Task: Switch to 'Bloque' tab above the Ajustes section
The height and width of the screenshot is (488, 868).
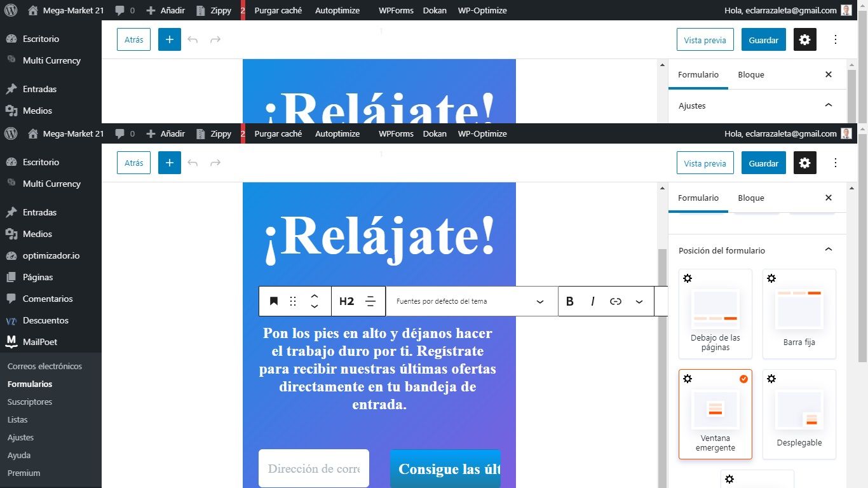Action: (751, 74)
